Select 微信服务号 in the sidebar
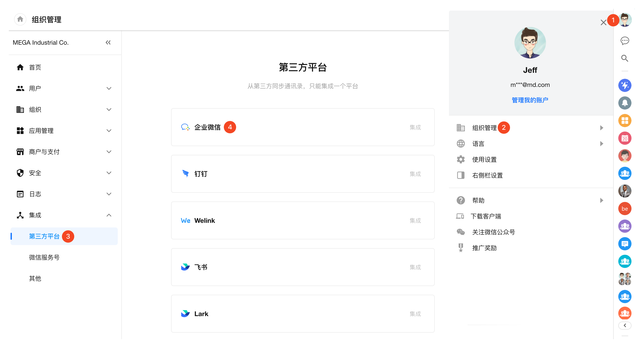Image resolution: width=644 pixels, height=348 pixels. coord(44,257)
